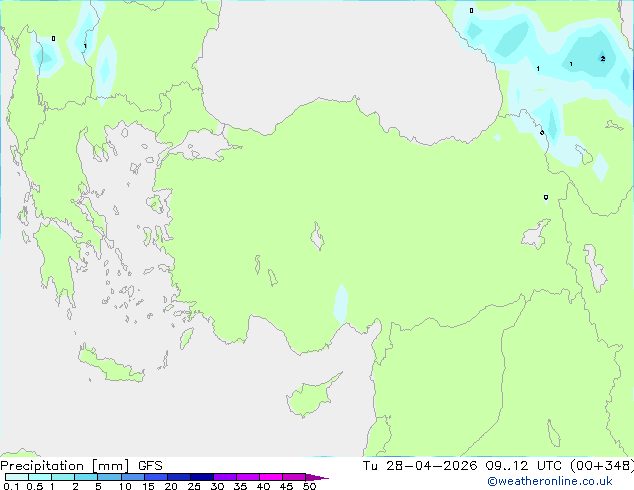Pick the legend swatch between 5 and 10
The width and height of the screenshot is (634, 490).
(109, 477)
